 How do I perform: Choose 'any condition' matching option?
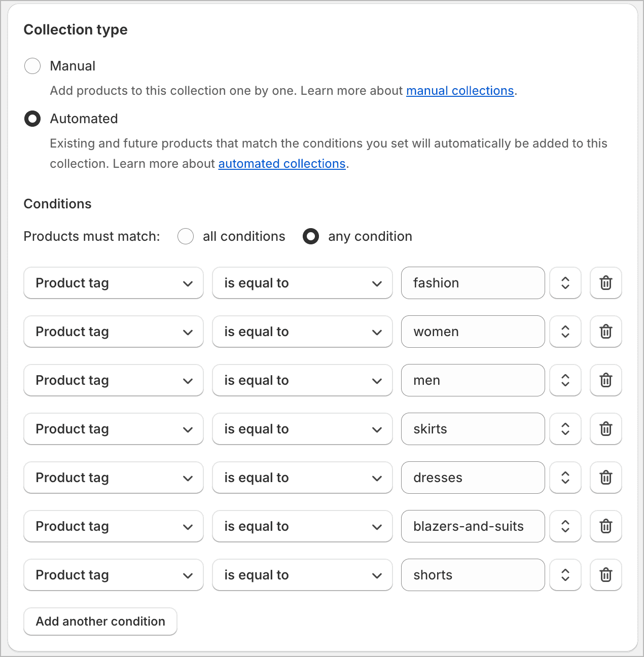[311, 236]
